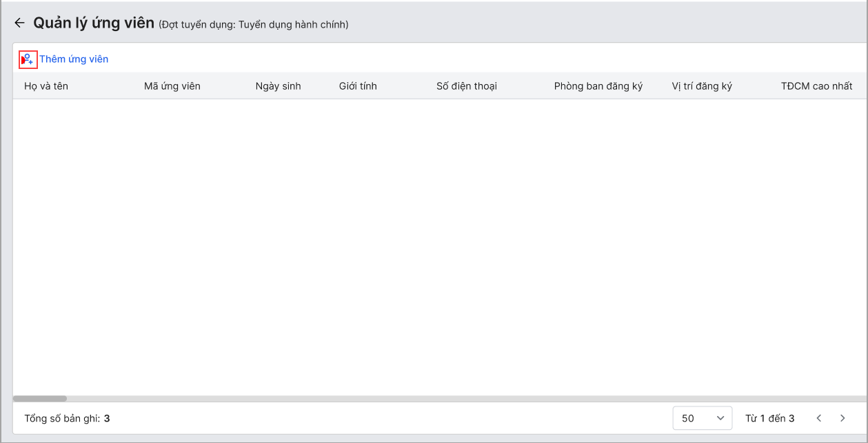Select the Vị trí đăng ký column header

click(x=702, y=86)
